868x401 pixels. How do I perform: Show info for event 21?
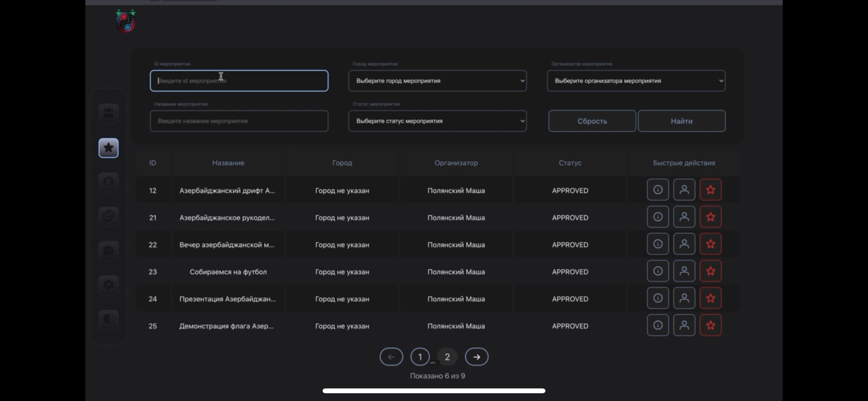[658, 217]
